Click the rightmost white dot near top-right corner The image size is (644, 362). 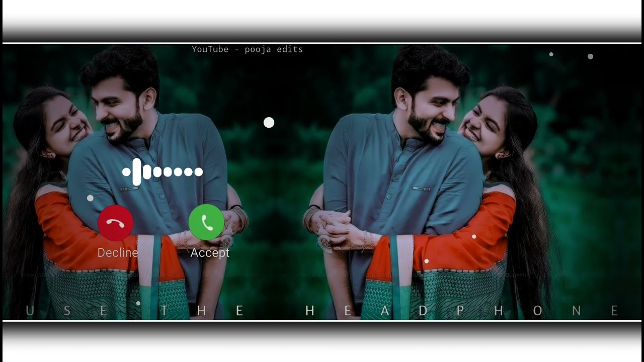tap(591, 57)
